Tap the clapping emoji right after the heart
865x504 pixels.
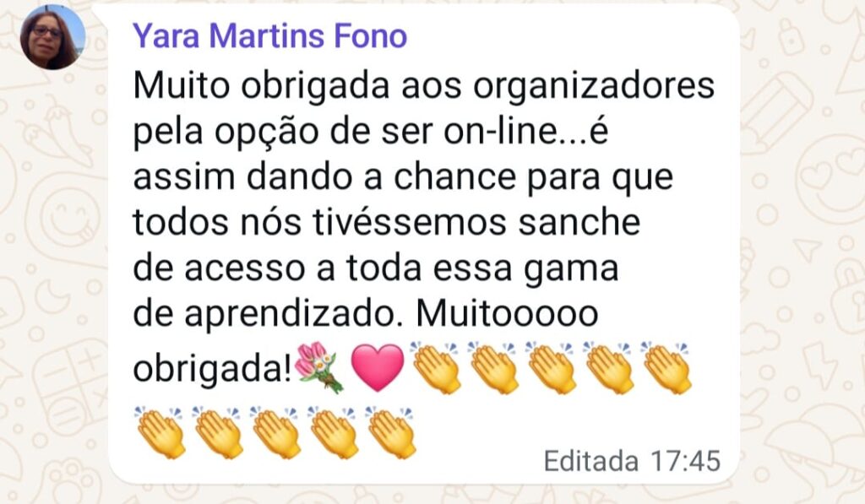[435, 367]
